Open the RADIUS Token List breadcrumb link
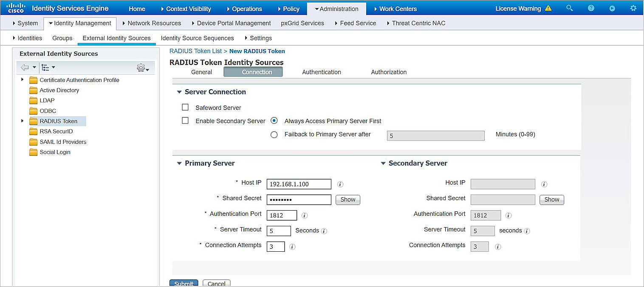 (195, 51)
